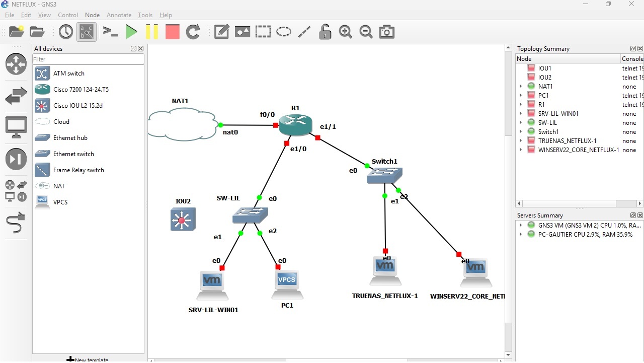The height and width of the screenshot is (363, 644).
Task: Open the Annotate menu
Action: [119, 15]
